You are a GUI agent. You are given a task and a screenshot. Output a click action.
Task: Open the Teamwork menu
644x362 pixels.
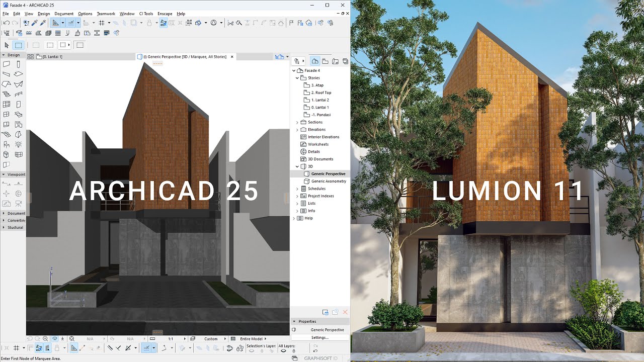[x=106, y=14]
